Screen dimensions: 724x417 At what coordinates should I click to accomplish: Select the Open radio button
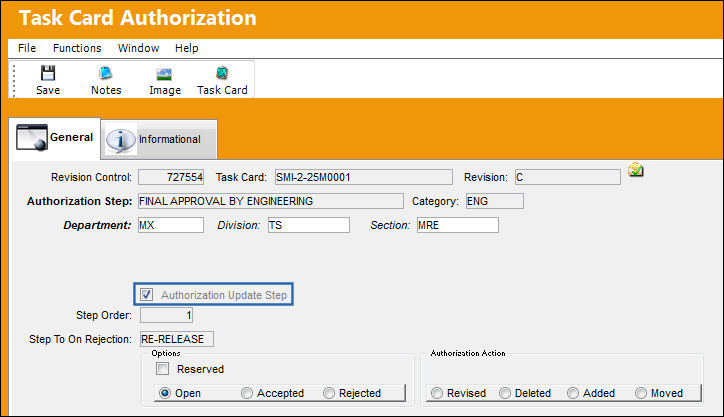click(x=165, y=393)
